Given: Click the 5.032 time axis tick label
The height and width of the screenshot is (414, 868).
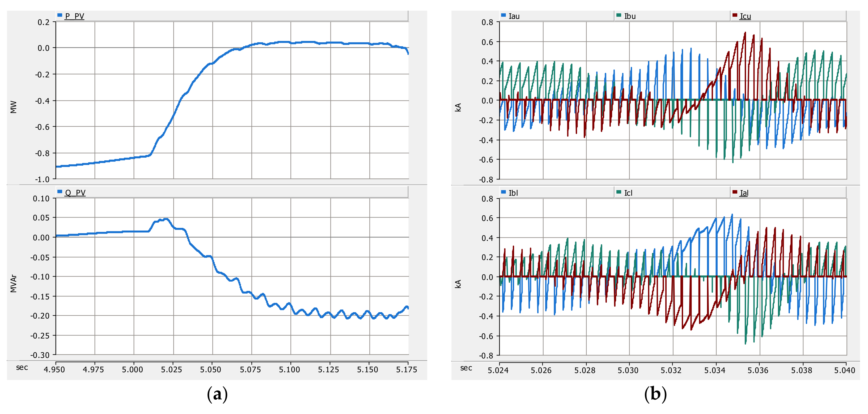Looking at the screenshot, I should click(671, 370).
